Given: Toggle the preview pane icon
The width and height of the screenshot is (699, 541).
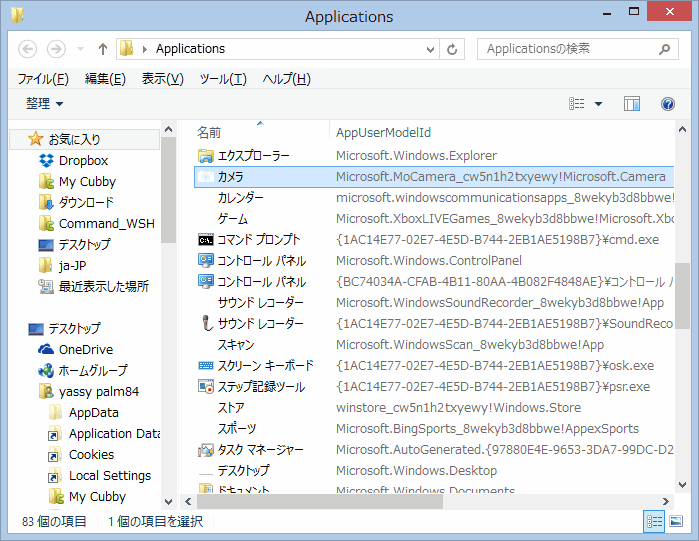Looking at the screenshot, I should coord(632,104).
